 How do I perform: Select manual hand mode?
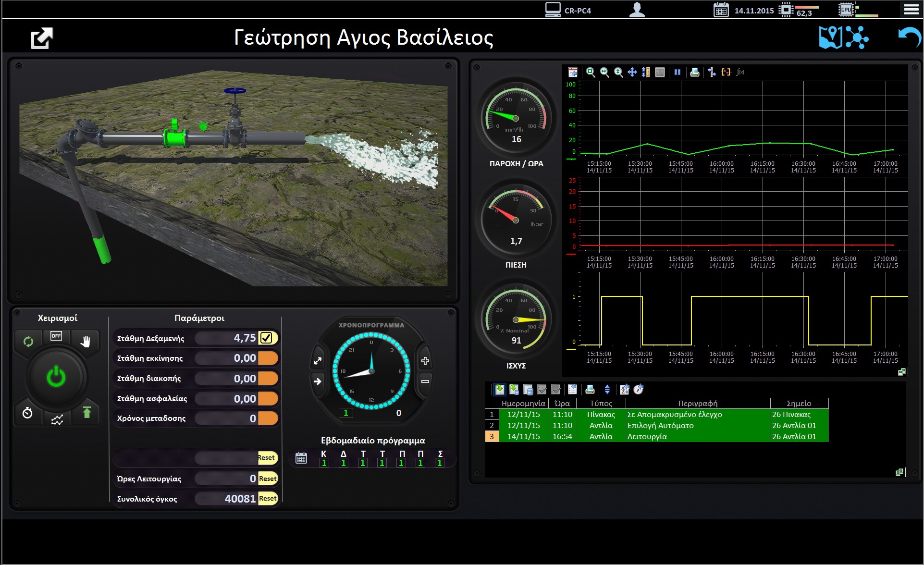tap(86, 341)
